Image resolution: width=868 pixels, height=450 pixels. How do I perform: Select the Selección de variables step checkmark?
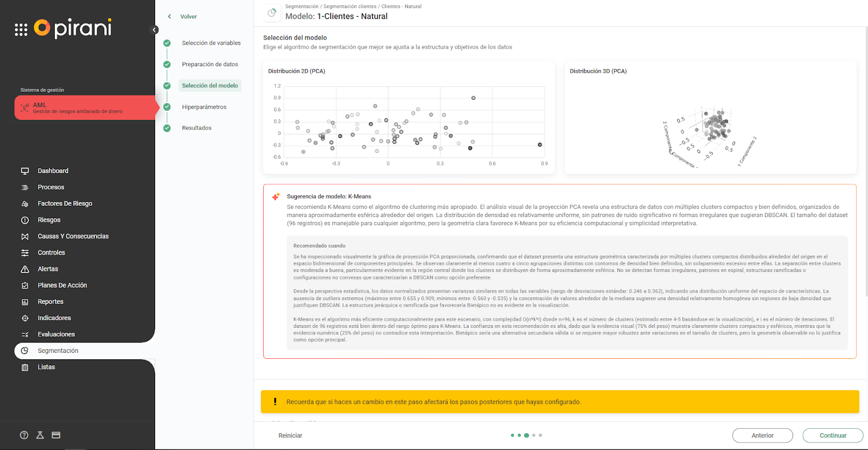point(167,43)
